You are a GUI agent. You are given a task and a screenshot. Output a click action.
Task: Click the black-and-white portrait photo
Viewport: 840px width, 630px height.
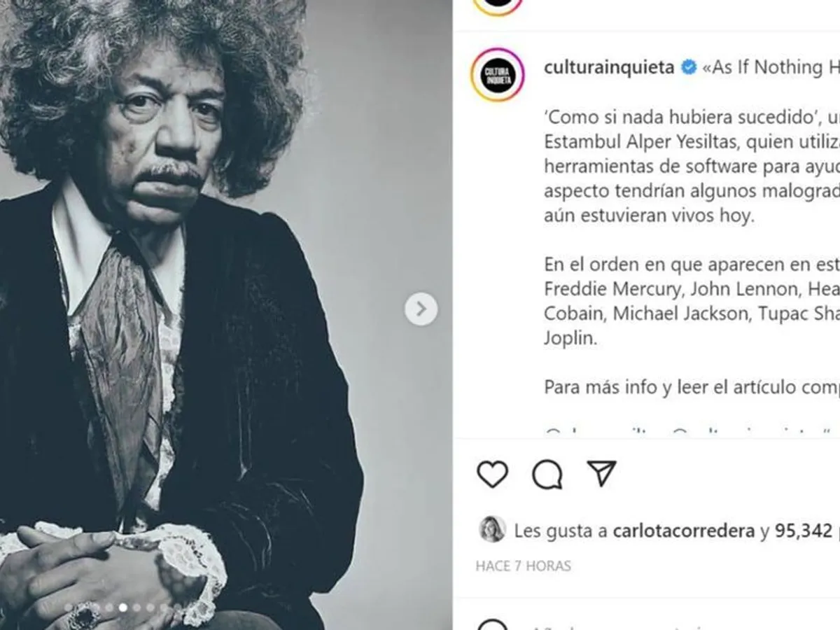[x=226, y=315]
